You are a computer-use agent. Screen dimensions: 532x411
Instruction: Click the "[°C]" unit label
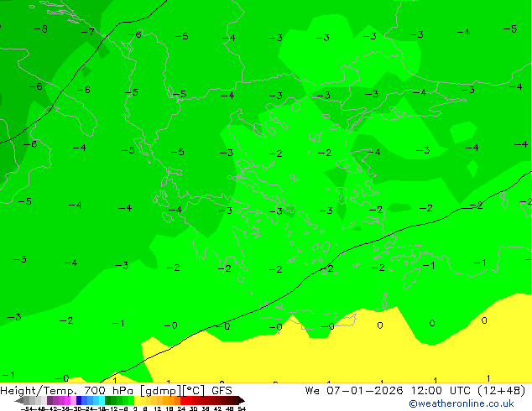[x=194, y=391]
